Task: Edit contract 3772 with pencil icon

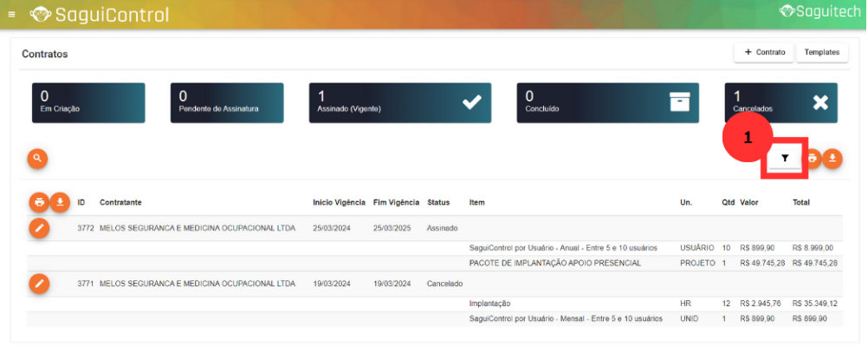Action: coord(39,228)
